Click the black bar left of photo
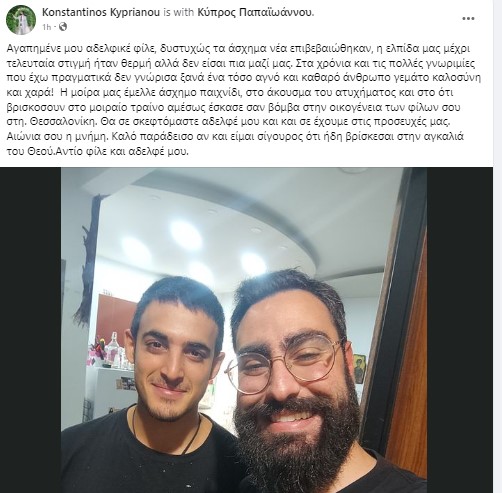This screenshot has width=502, height=493. point(30,330)
